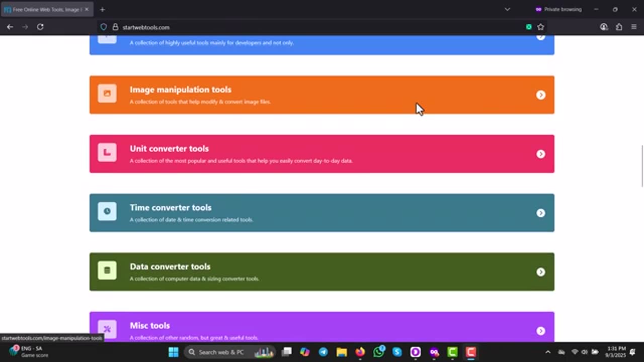Viewport: 644px width, 362px height.
Task: Open Telegram from the taskbar
Action: tap(323, 352)
